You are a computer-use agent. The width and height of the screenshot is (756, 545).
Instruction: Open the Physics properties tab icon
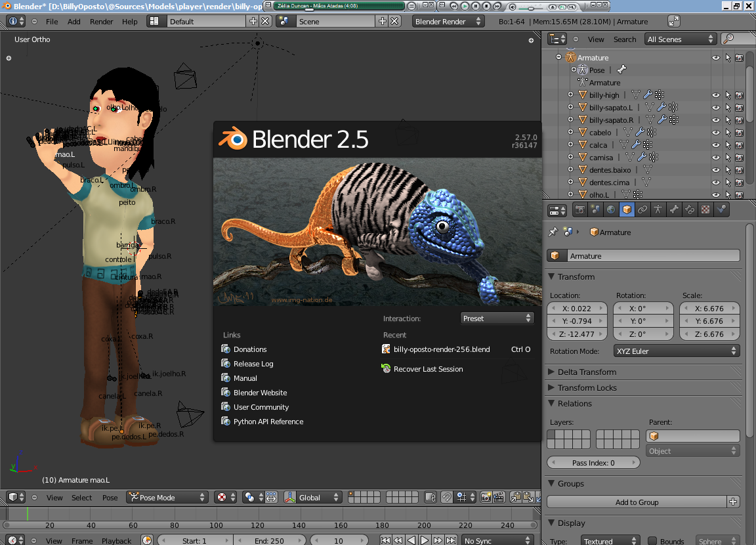[721, 209]
